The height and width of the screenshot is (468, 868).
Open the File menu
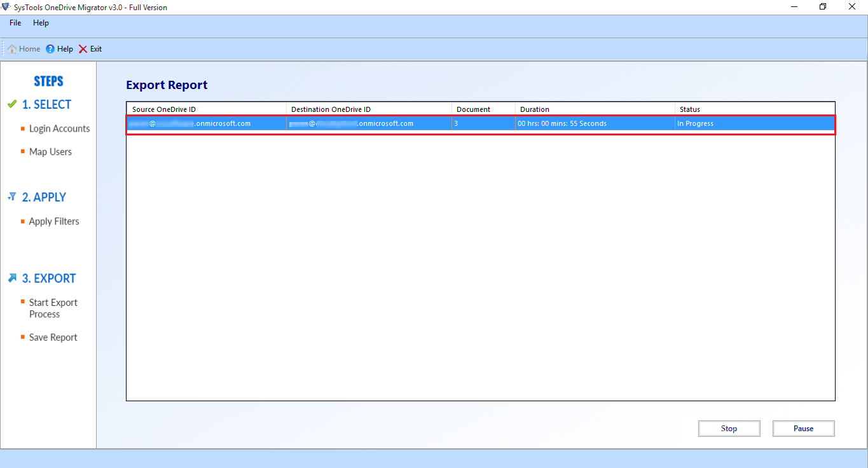(15, 23)
